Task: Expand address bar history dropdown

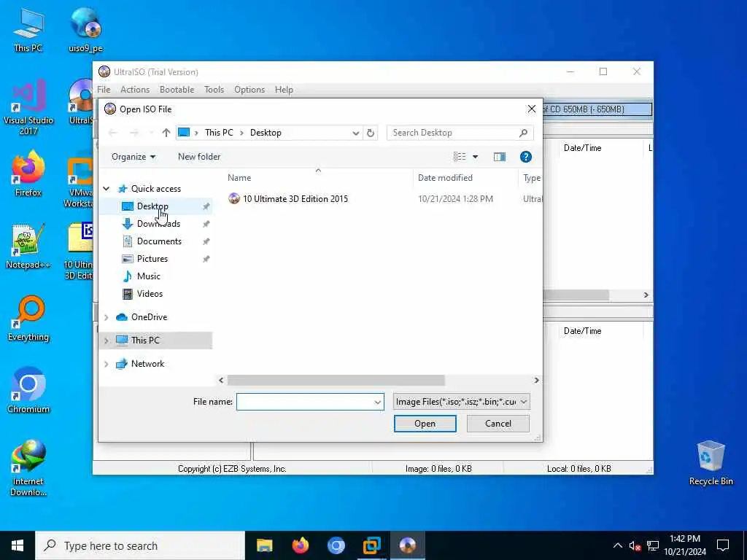Action: (x=355, y=133)
